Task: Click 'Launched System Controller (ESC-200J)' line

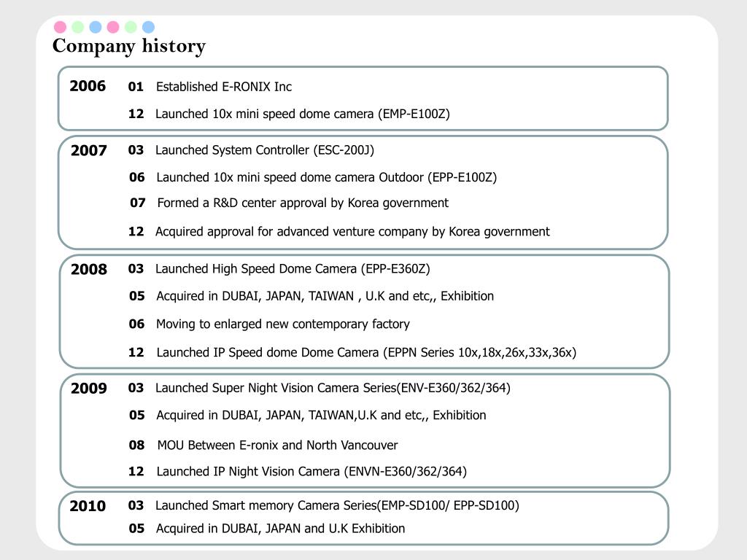Action: tap(265, 150)
